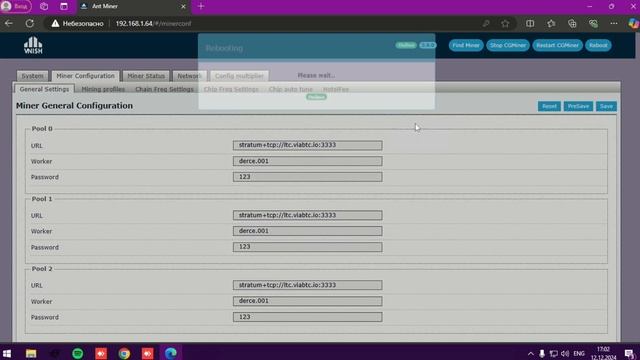640x360 pixels.
Task: Click the VNISH logo in the header
Action: click(x=33, y=45)
